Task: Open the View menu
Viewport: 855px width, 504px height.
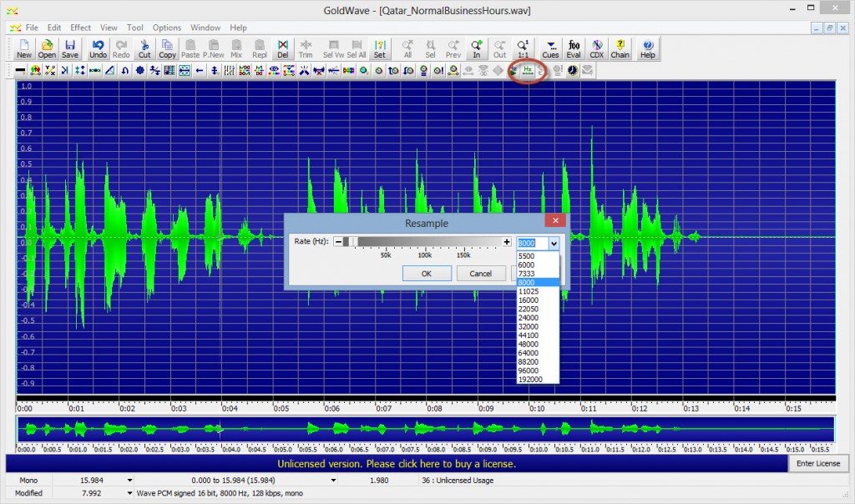Action: click(x=109, y=28)
